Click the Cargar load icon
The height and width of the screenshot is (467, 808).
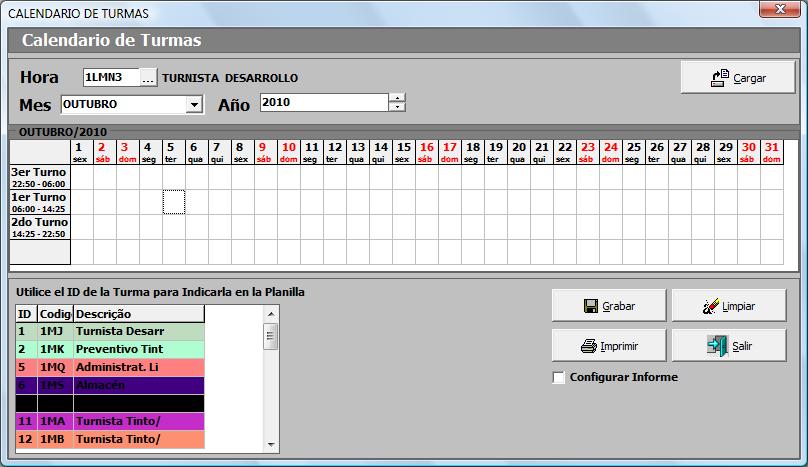tap(720, 78)
